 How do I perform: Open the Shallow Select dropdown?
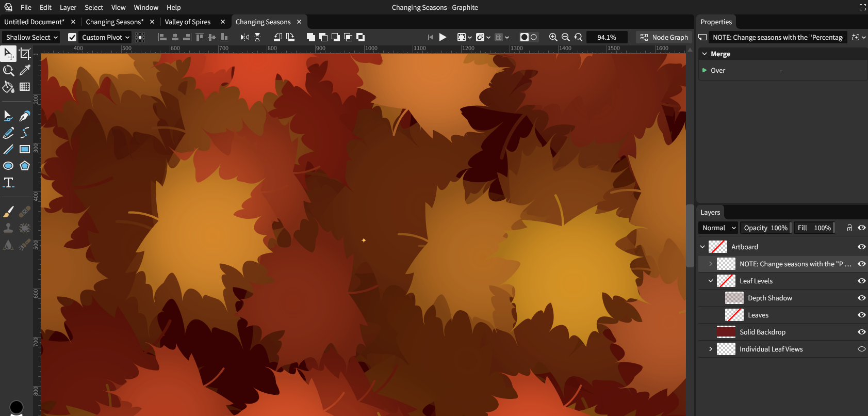point(31,37)
